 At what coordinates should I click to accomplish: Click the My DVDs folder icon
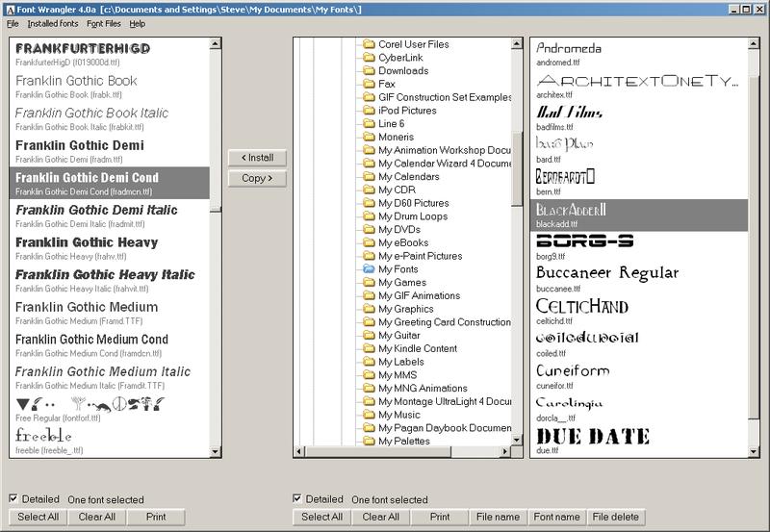tap(369, 230)
